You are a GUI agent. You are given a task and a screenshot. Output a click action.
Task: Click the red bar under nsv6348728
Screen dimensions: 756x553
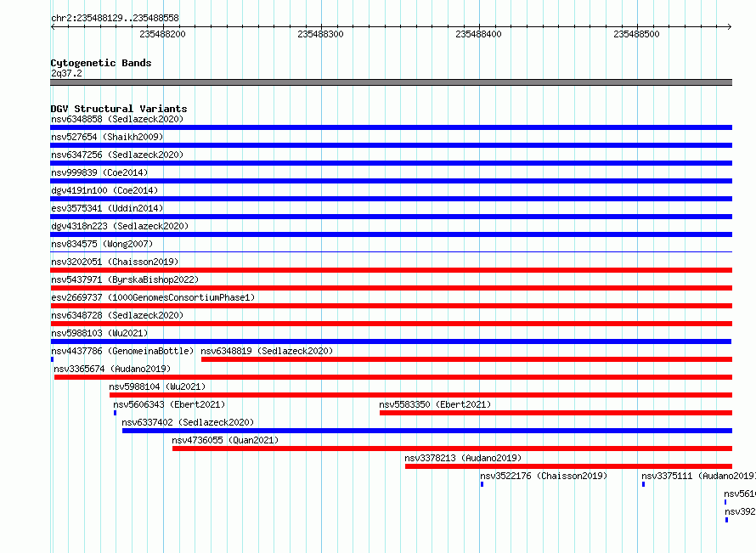pyautogui.click(x=391, y=324)
